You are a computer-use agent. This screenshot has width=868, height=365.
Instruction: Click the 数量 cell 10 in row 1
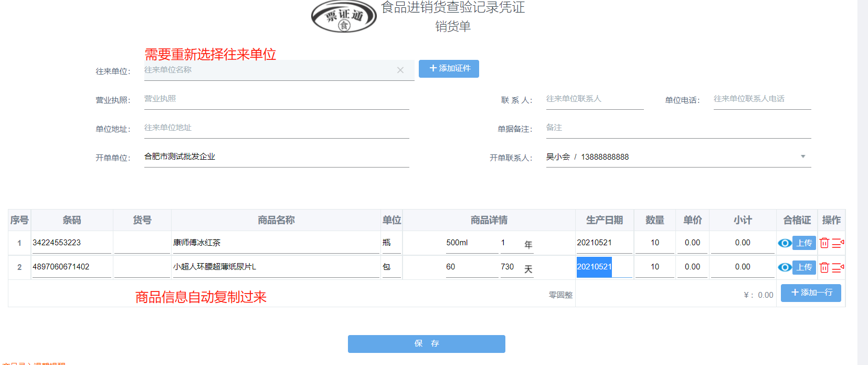(654, 243)
